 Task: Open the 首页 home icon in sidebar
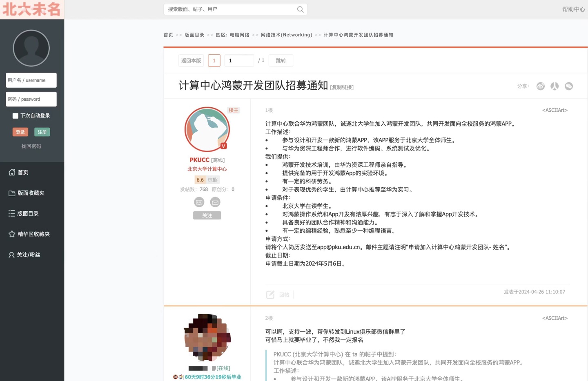click(12, 172)
